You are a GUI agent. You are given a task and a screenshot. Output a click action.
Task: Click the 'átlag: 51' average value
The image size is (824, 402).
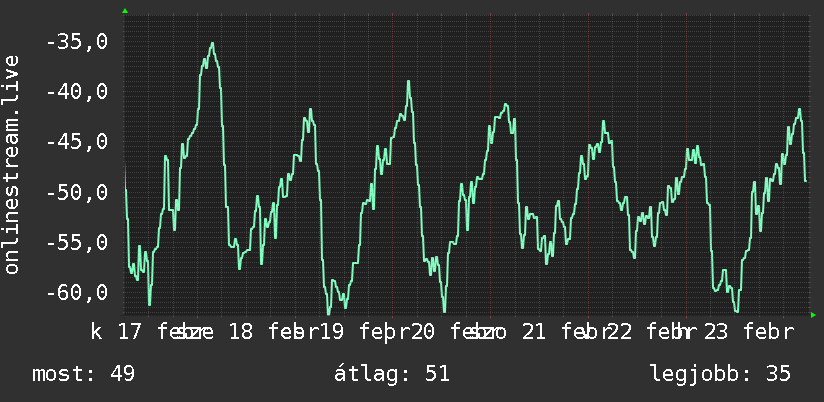[392, 374]
